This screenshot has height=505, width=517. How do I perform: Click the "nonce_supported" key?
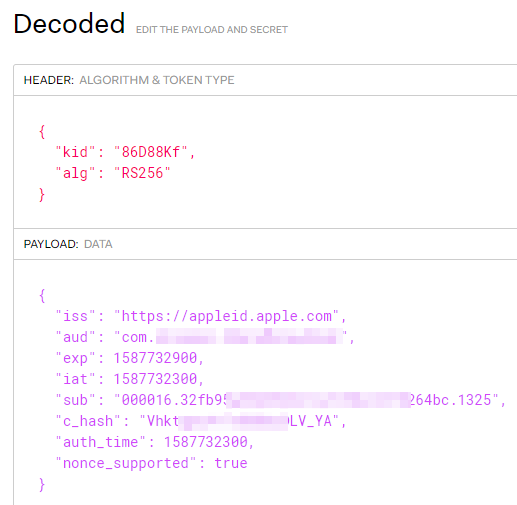(x=126, y=464)
